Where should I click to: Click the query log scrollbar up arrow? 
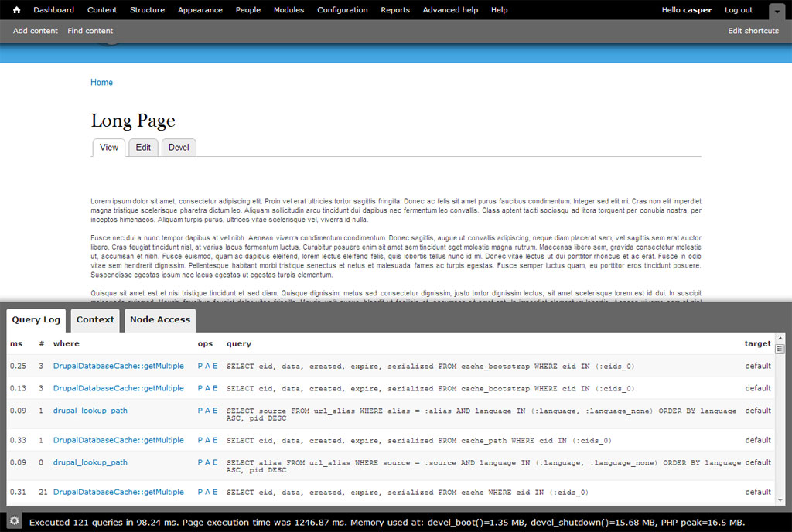[x=780, y=338]
